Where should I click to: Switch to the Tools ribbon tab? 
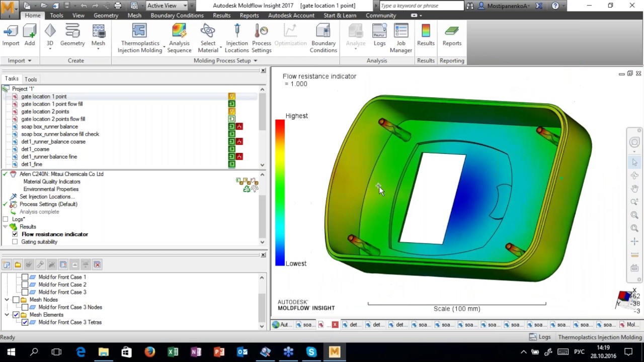click(56, 16)
